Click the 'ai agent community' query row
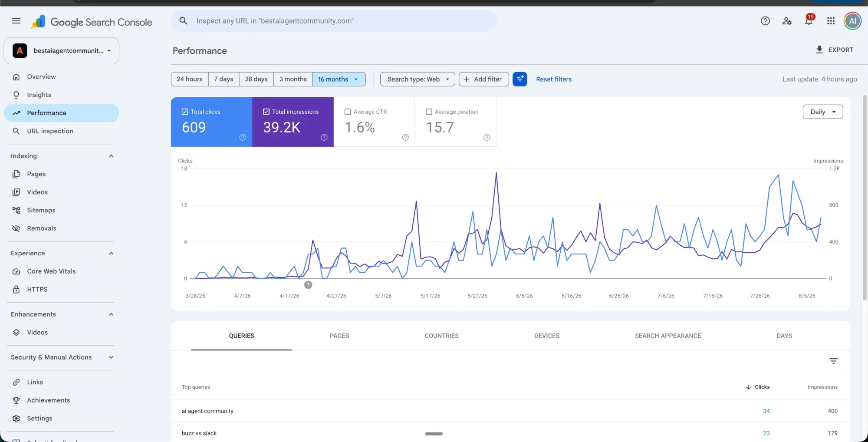The width and height of the screenshot is (868, 442). (x=510, y=411)
